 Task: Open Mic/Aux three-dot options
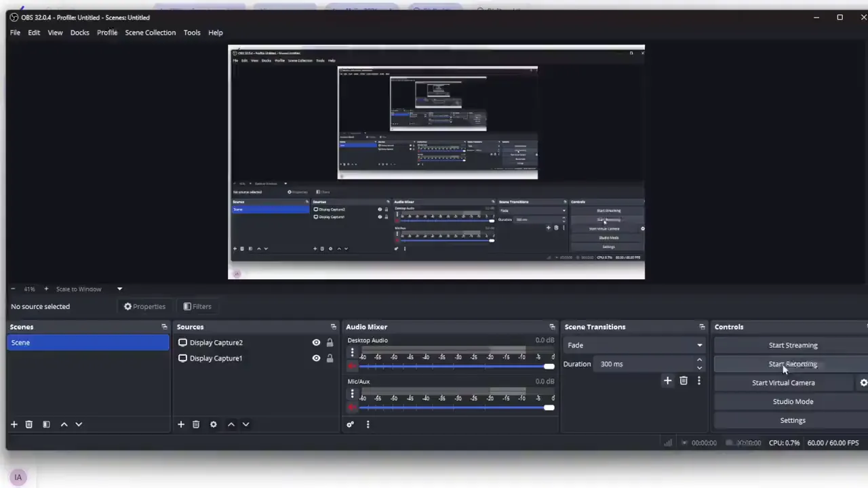352,394
